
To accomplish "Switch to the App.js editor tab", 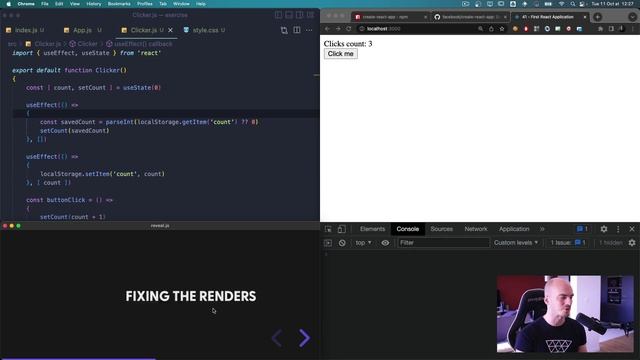I will (82, 30).
